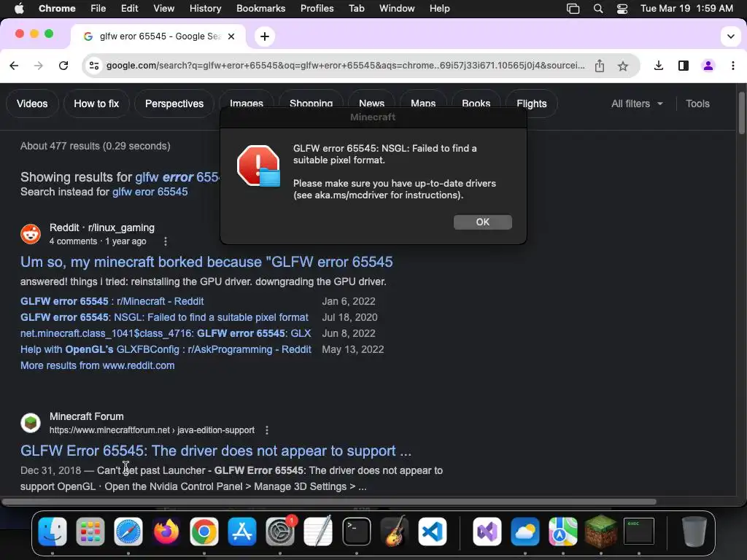The image size is (747, 560).
Task: Open the Bookmarks menu
Action: coord(260,9)
